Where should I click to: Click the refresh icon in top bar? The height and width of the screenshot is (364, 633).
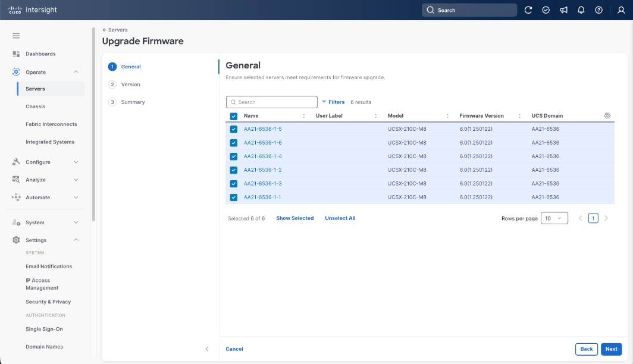[x=528, y=10]
